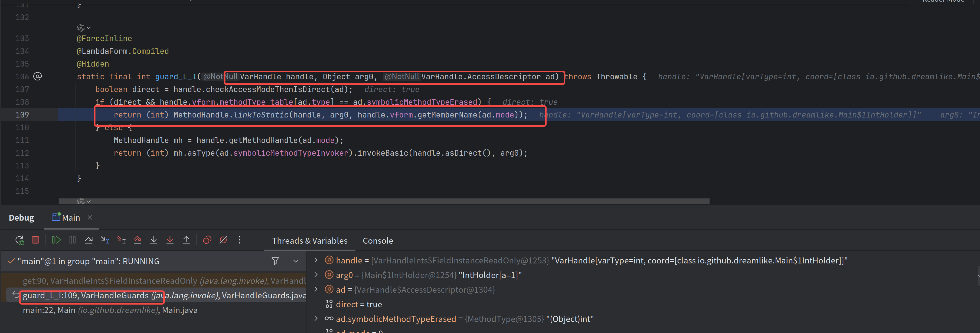Viewport: 980px width, 333px height.
Task: Click line number 107 in gutter
Action: (22, 89)
